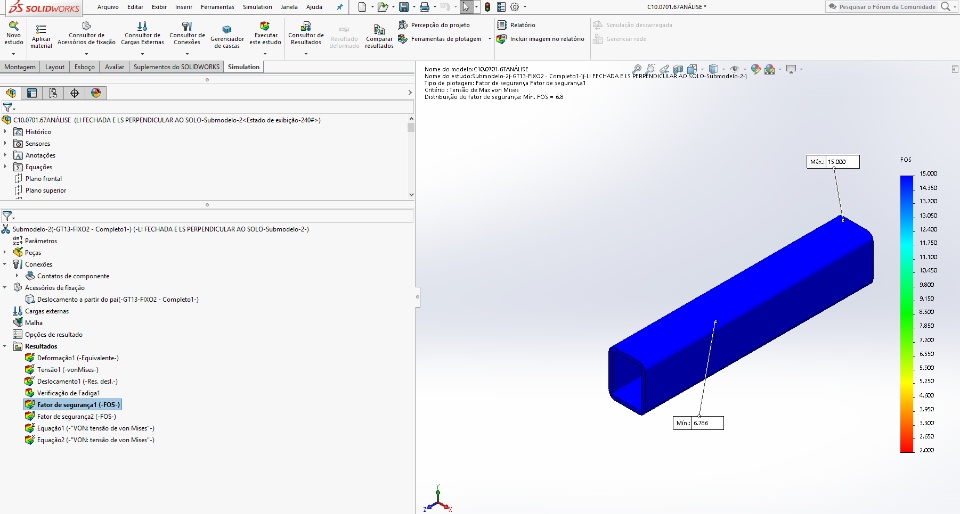Expand the Histórico tree node
The width and height of the screenshot is (960, 514).
(6, 132)
